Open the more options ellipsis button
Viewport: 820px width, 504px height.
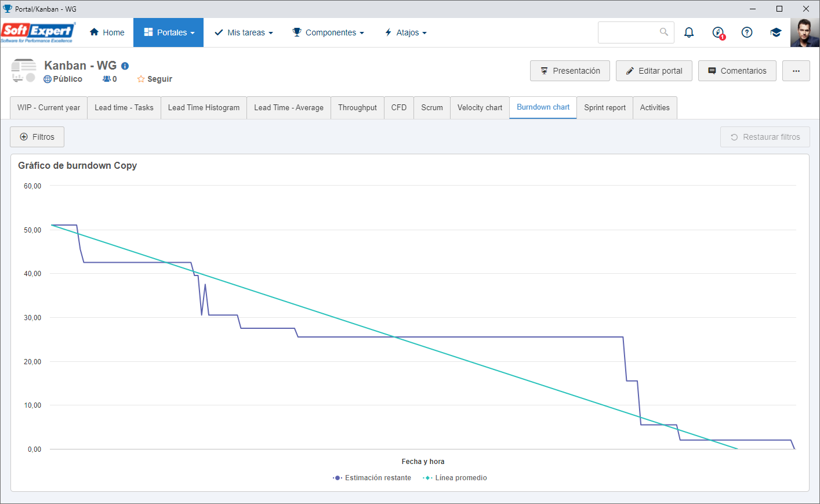pos(796,71)
